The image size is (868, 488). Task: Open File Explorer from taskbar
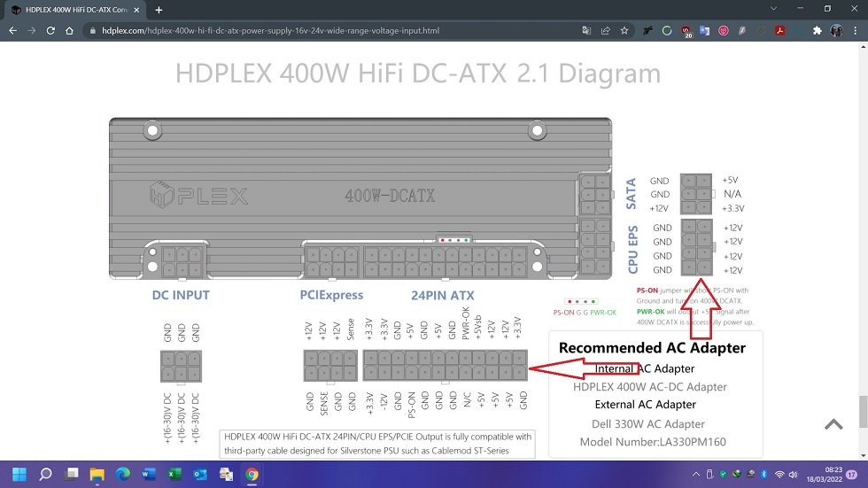pos(97,474)
